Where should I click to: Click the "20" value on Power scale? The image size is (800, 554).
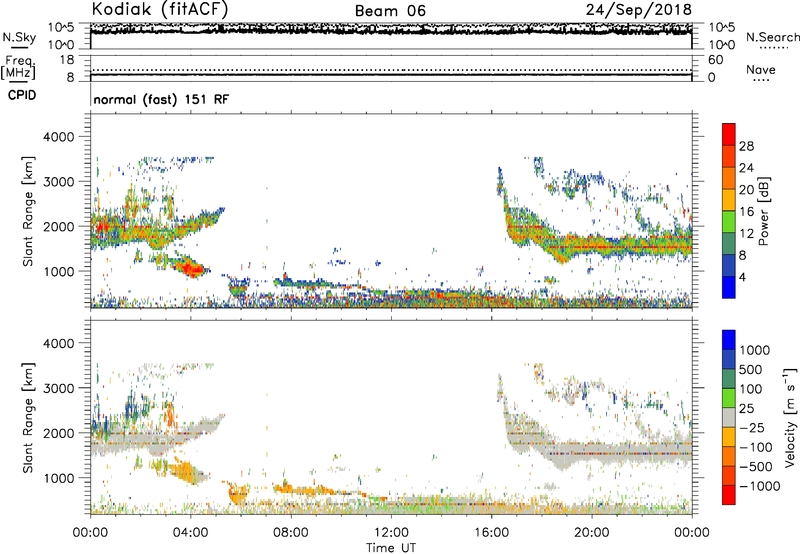[x=746, y=190]
